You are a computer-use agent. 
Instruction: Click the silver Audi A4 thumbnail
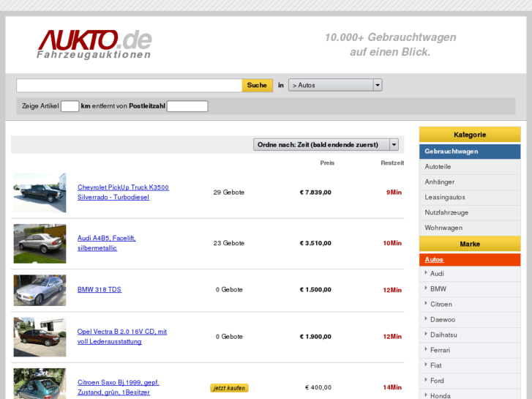pos(40,244)
